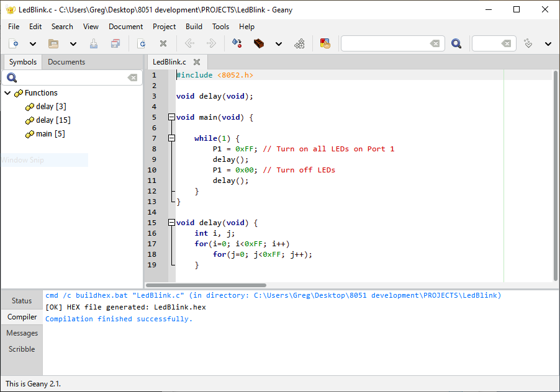The image size is (560, 392).
Task: Click the 'cmd /c buildhex.bat' compiler output line
Action: 273,295
